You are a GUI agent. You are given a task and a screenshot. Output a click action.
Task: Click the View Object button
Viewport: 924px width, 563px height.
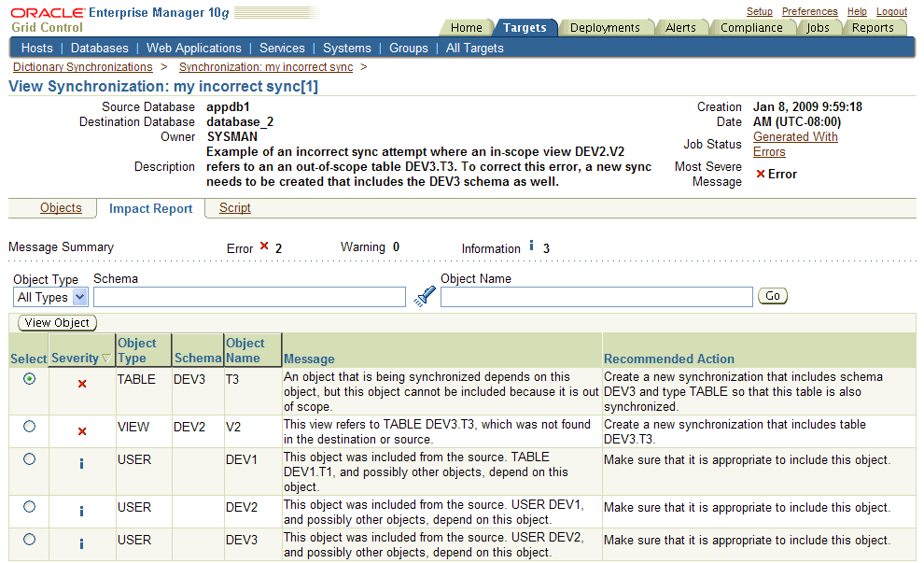[56, 322]
